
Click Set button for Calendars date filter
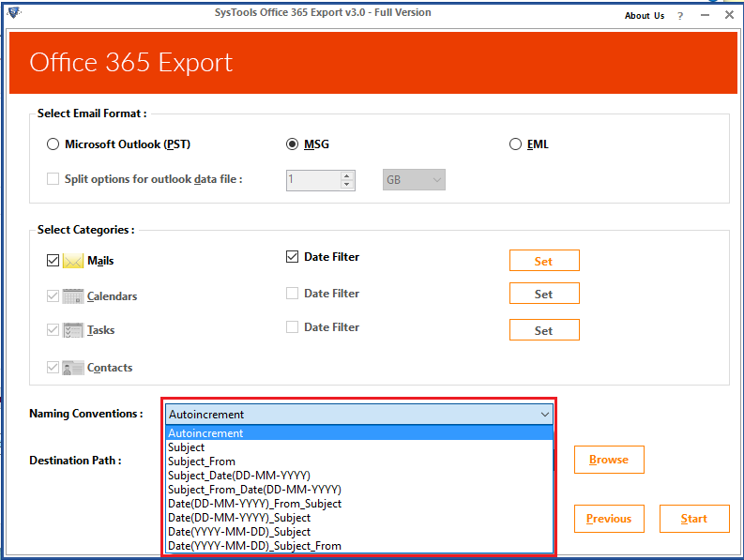coord(544,294)
